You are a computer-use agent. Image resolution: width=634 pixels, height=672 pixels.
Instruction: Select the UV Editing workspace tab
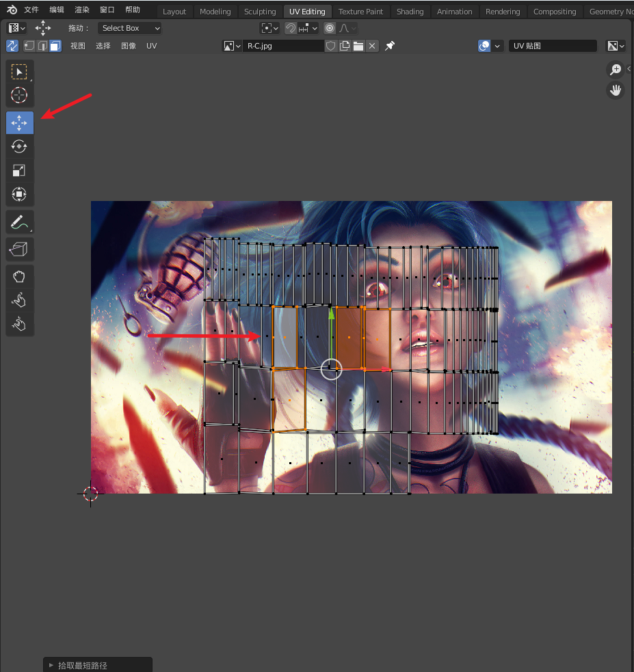[x=307, y=12]
